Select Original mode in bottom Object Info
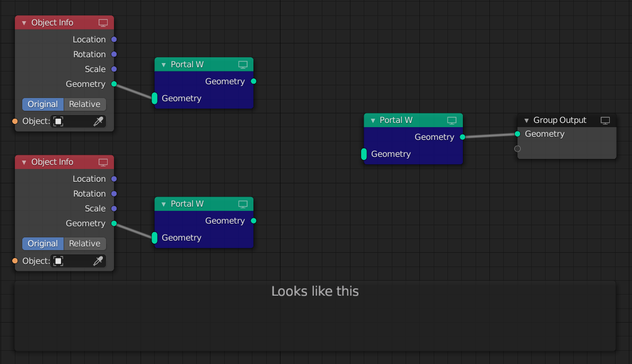Screen dimensions: 632x364 (43, 244)
